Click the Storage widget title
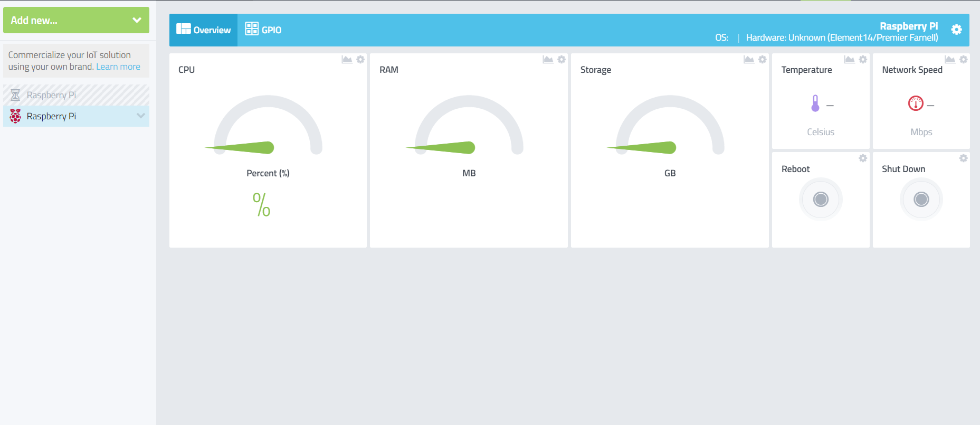 coord(596,70)
